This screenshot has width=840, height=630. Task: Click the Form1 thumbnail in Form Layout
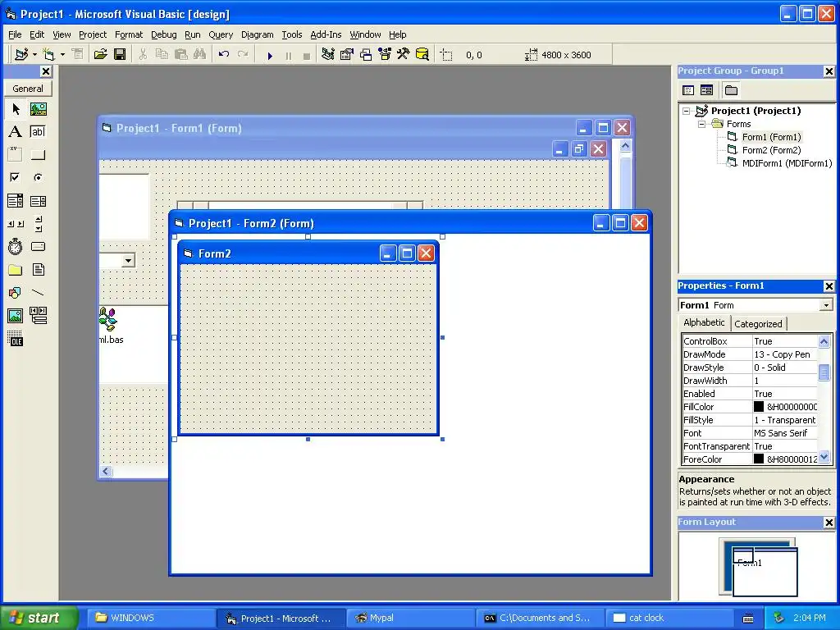click(x=765, y=572)
